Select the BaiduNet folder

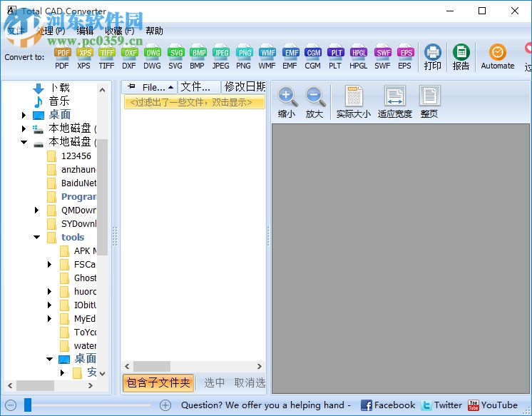[72, 183]
